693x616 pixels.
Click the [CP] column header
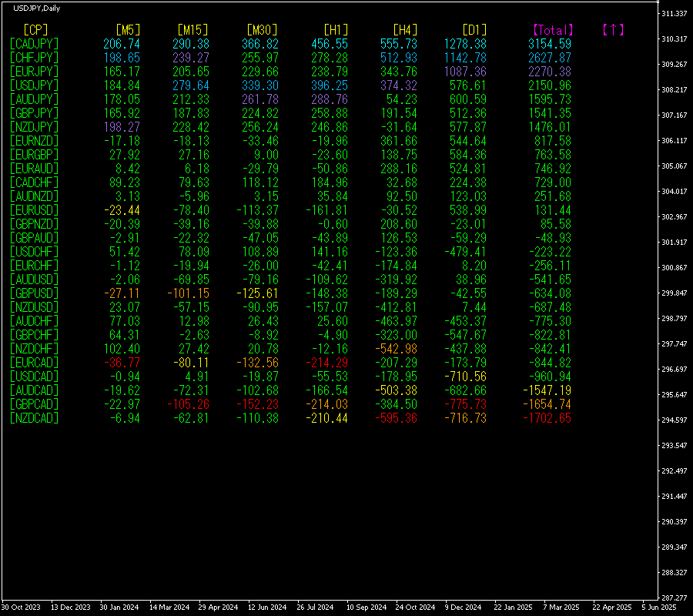[35, 30]
